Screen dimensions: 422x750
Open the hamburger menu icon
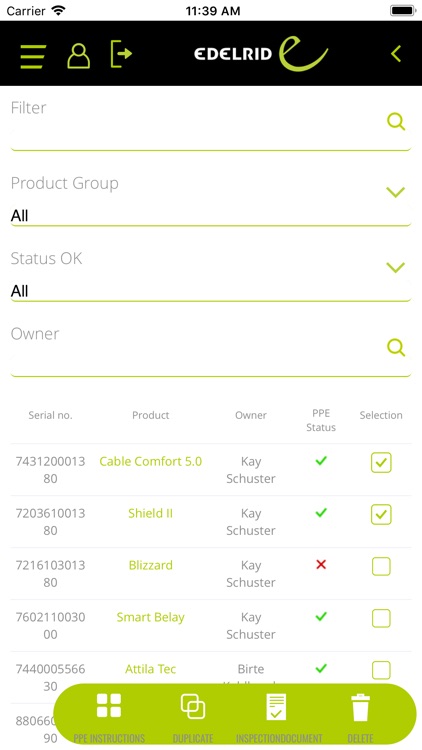point(33,56)
